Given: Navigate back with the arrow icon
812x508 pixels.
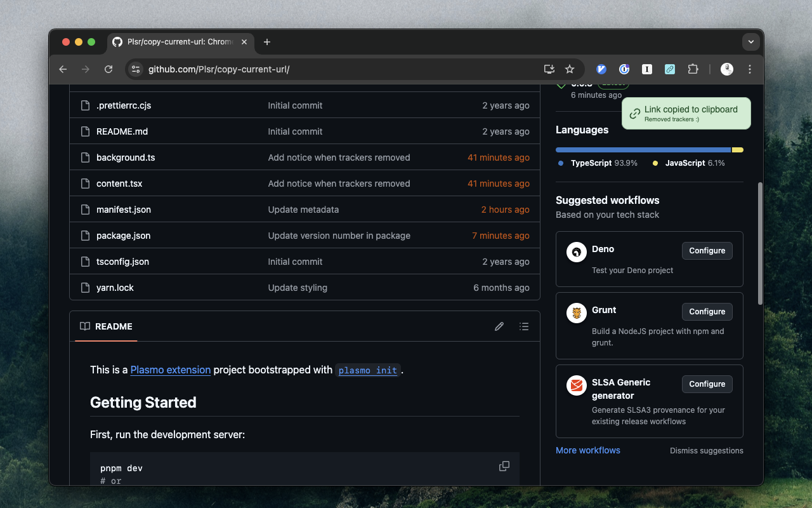Looking at the screenshot, I should (62, 69).
